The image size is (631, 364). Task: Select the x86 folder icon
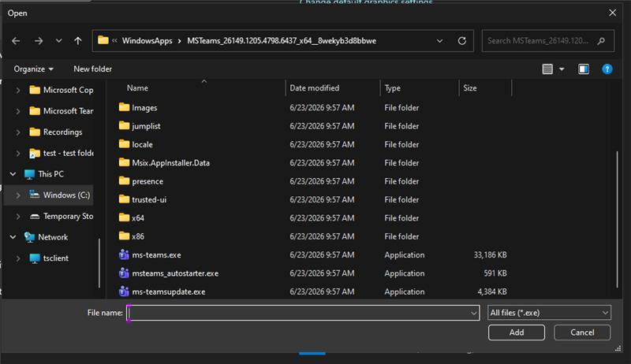[124, 236]
